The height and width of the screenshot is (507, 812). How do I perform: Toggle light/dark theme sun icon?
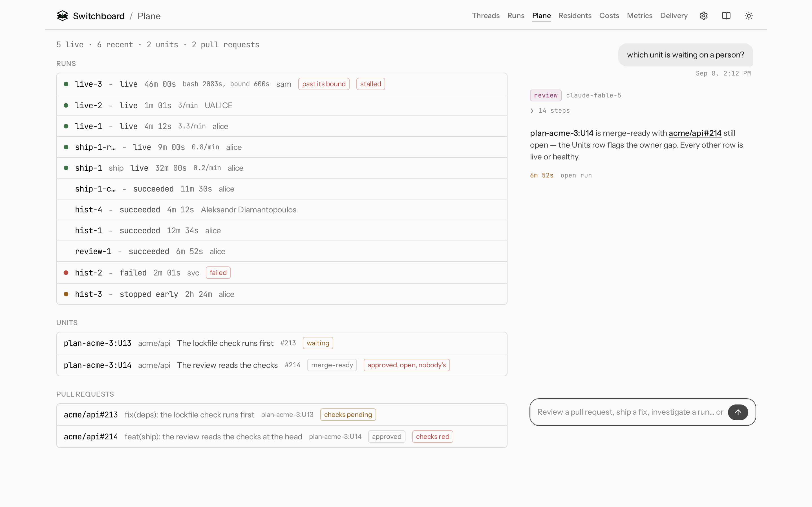[x=749, y=16]
